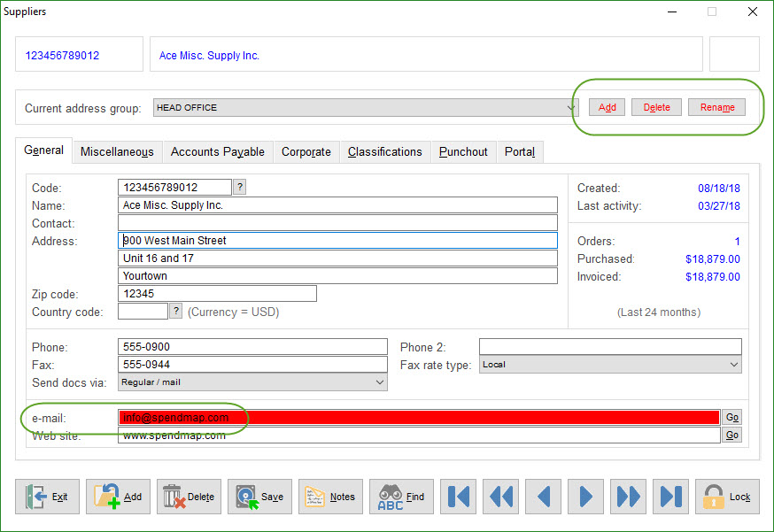Click Rename for the address group
Viewport: 774px width, 532px height.
[716, 107]
